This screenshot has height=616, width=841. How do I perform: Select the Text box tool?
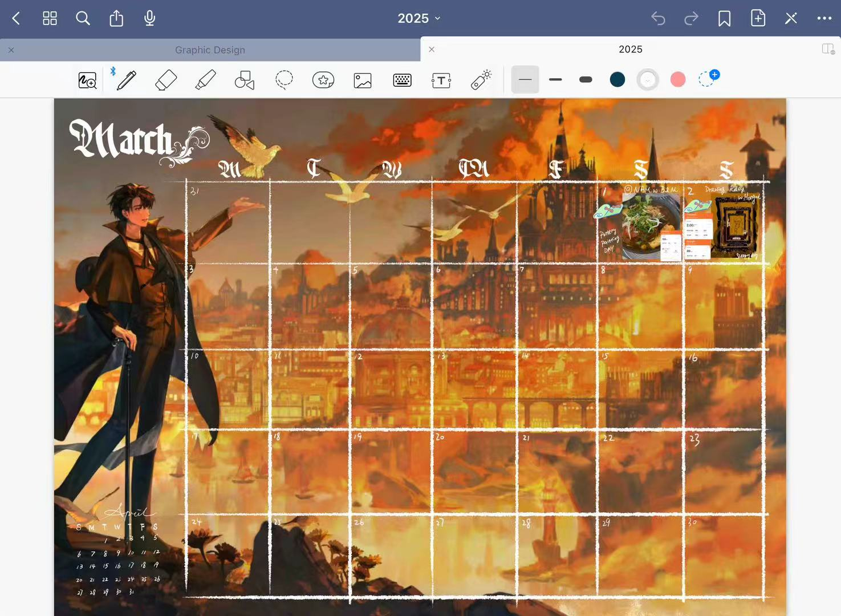point(441,80)
